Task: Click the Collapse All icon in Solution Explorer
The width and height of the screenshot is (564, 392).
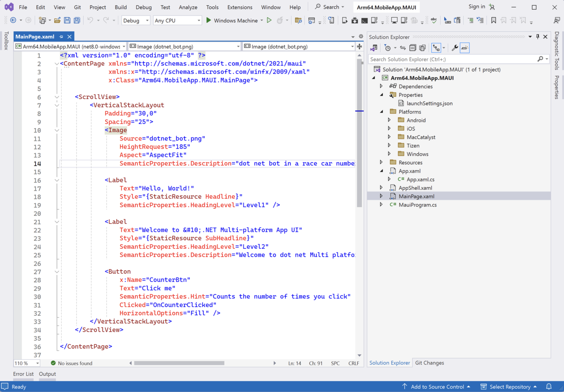Action: tap(413, 48)
